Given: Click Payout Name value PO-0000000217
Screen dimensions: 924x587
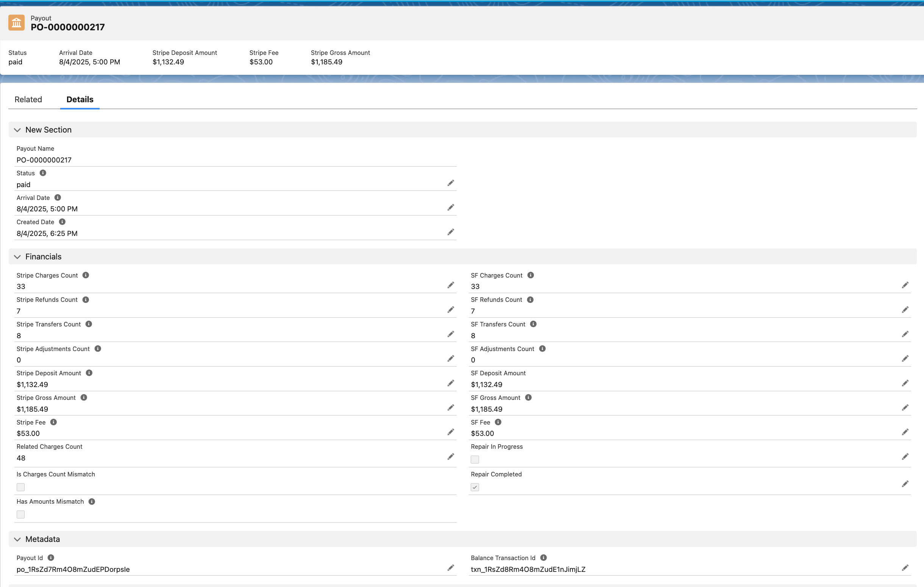Looking at the screenshot, I should (x=44, y=160).
